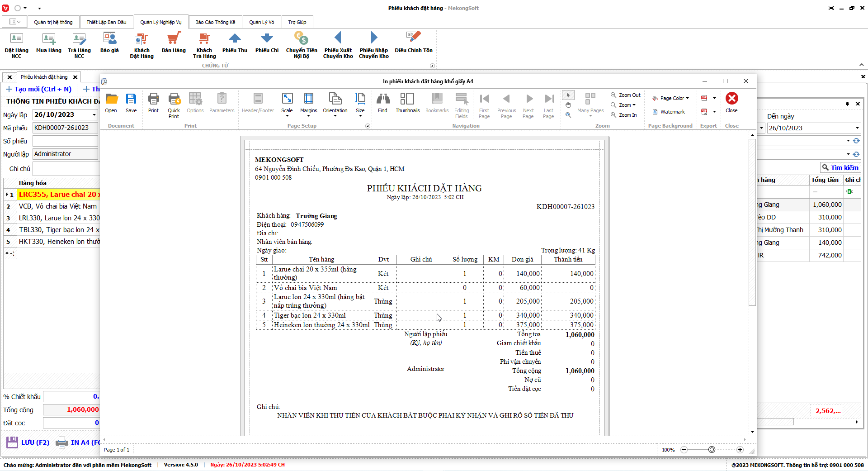Enable the hand pan tool
This screenshot has height=471, width=868.
568,105
